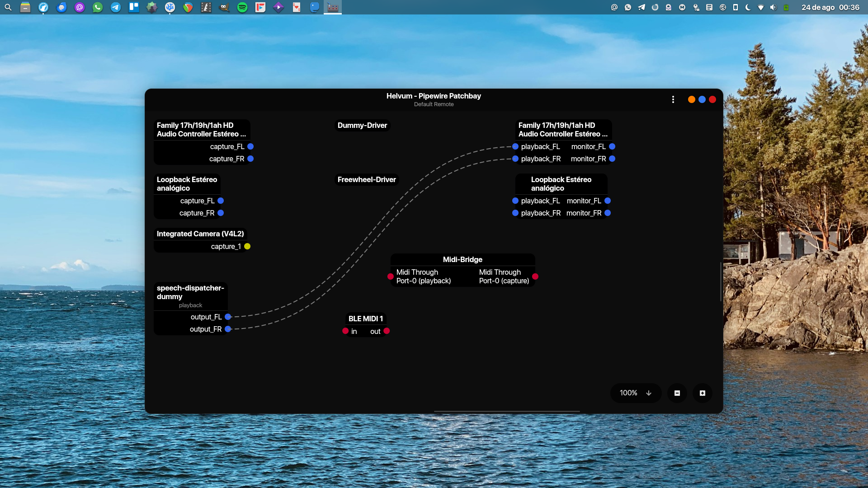The width and height of the screenshot is (868, 488).
Task: Click the BLE MIDI 1 in port
Action: (x=345, y=331)
